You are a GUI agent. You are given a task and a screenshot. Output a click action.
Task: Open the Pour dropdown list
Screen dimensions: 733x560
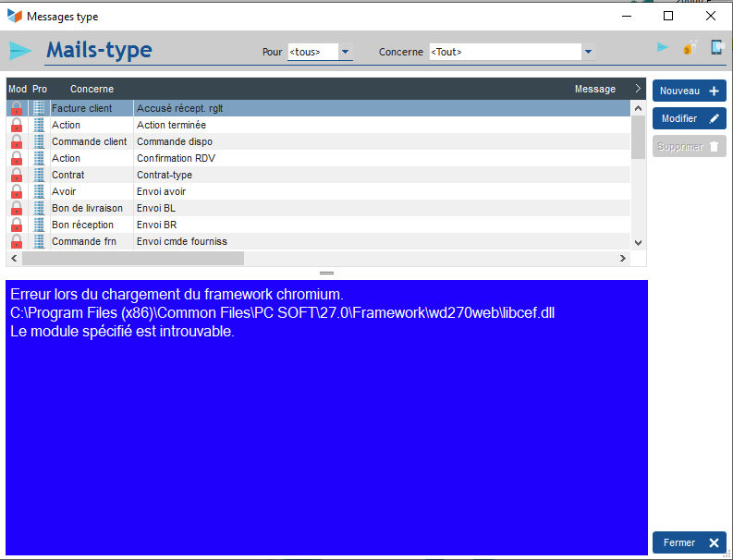(x=346, y=53)
